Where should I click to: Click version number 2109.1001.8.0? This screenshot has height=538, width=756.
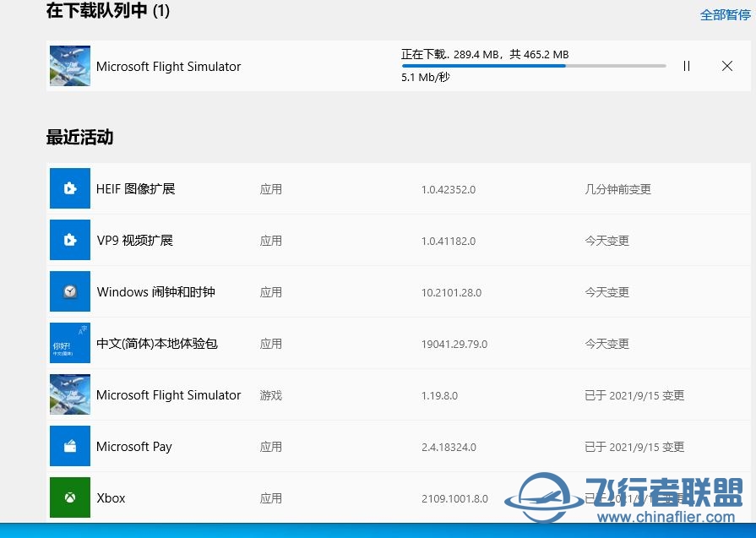click(x=454, y=499)
